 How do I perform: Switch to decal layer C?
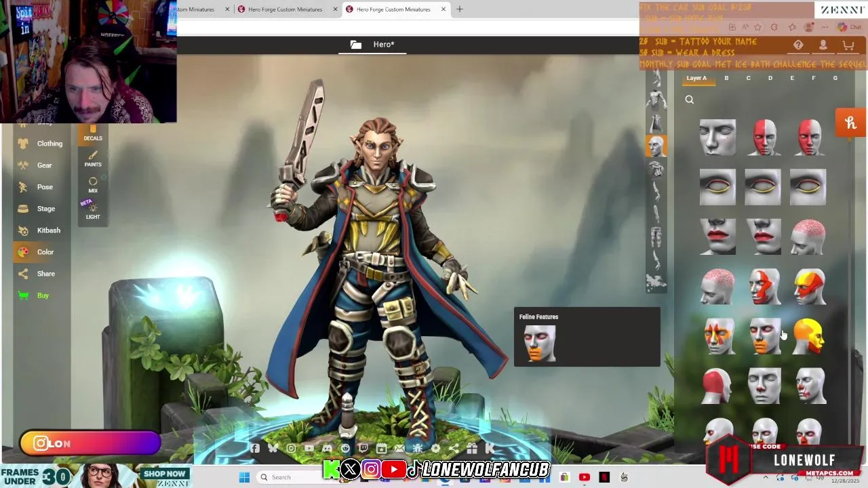pyautogui.click(x=748, y=78)
